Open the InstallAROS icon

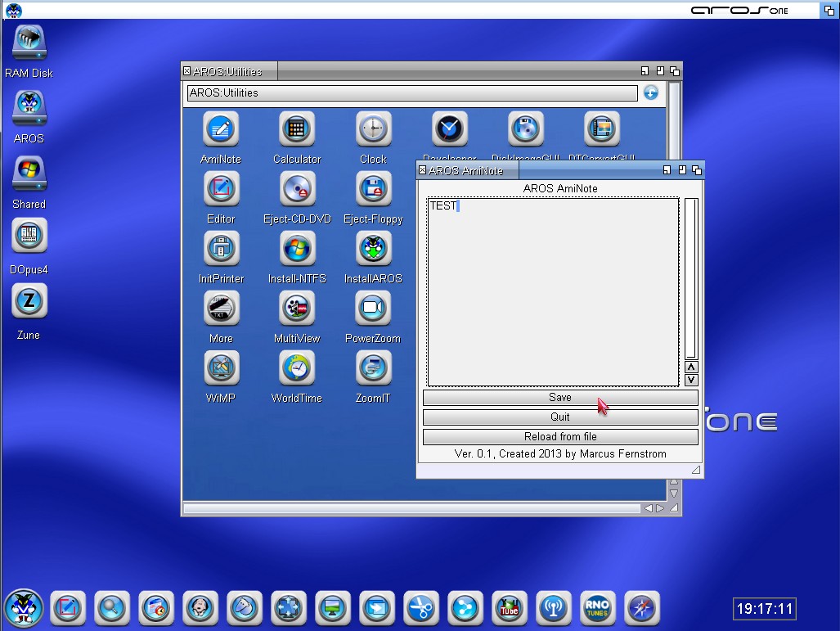[x=373, y=249]
